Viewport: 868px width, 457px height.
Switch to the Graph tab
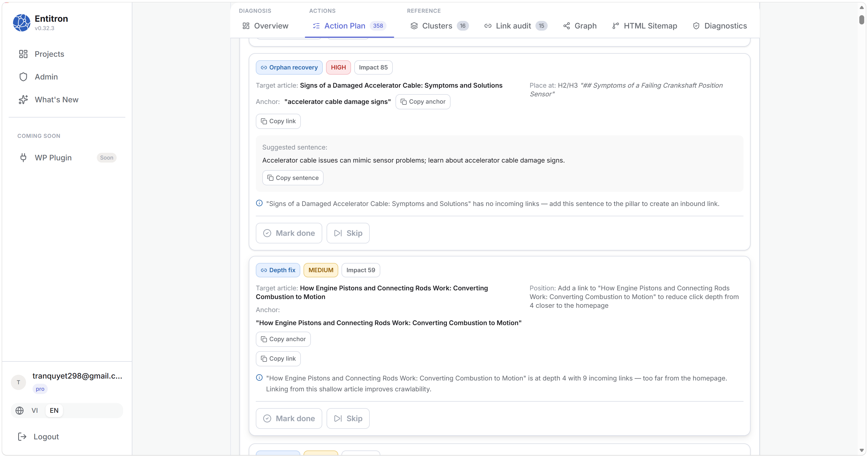(x=580, y=26)
